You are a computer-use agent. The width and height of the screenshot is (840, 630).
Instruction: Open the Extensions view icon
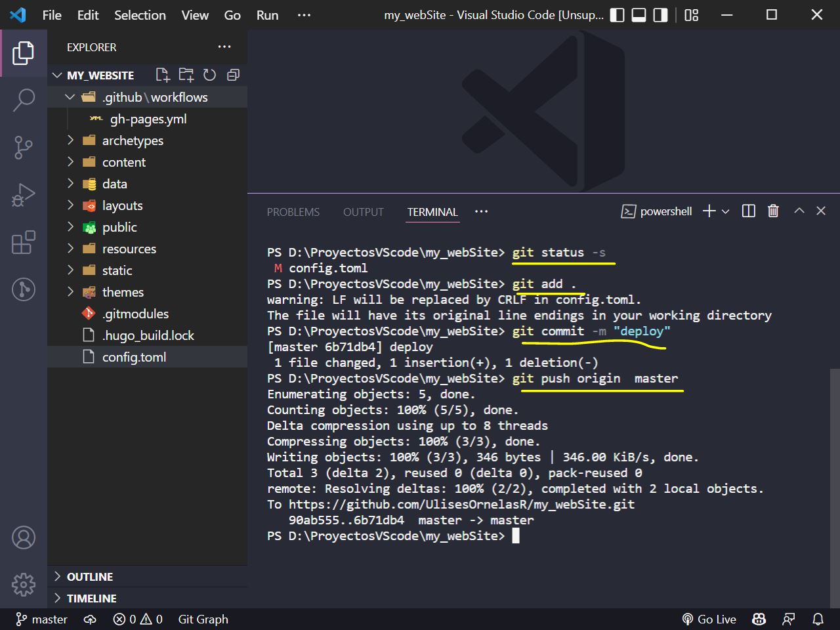click(x=24, y=242)
